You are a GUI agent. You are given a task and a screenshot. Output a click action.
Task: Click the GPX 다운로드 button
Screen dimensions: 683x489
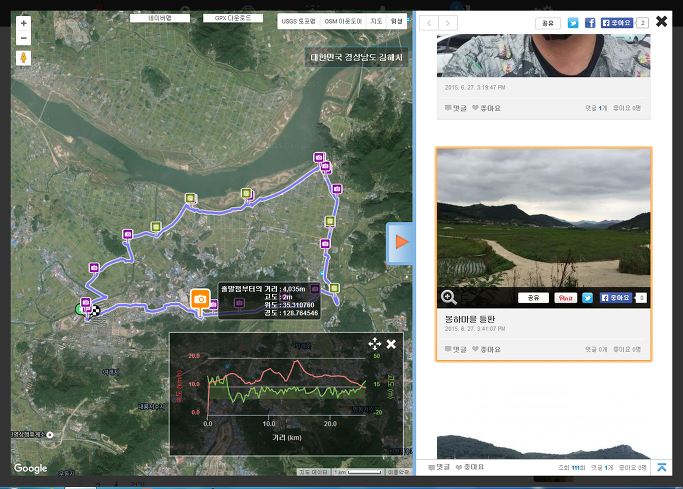tap(233, 18)
